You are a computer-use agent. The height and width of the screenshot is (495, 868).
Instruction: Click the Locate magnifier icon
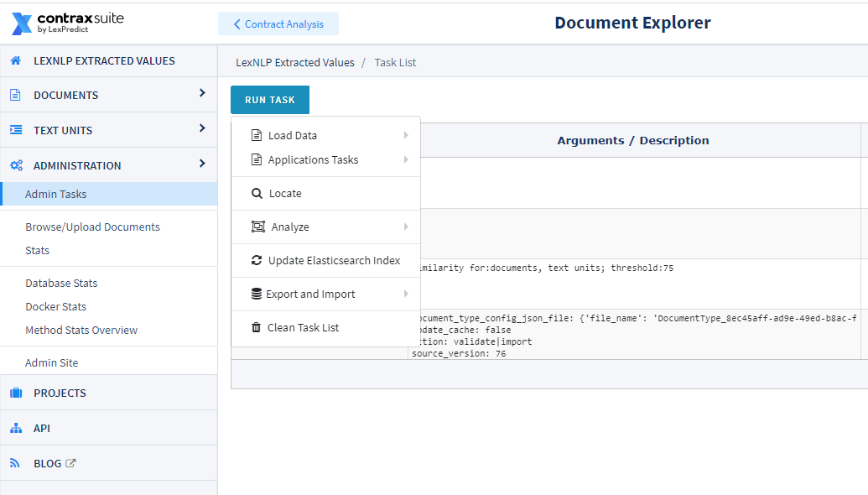(257, 193)
